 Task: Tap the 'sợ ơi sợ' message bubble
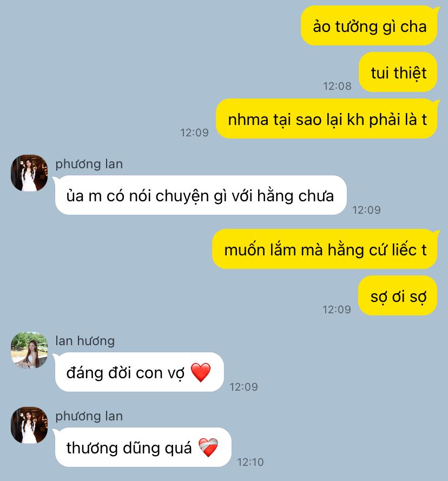[x=398, y=296]
